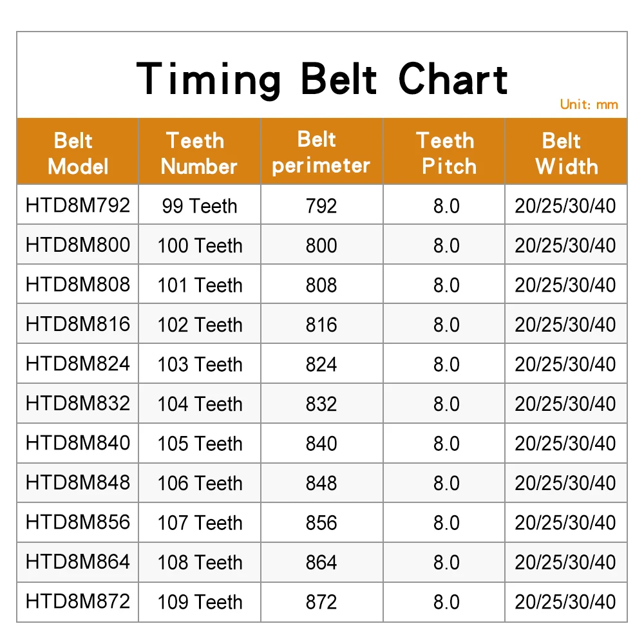644x644 pixels.
Task: Click the HTD8M824 model cell
Action: coord(78,364)
